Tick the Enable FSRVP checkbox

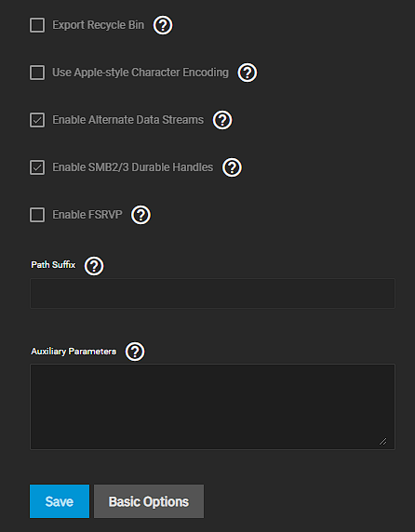coord(37,215)
